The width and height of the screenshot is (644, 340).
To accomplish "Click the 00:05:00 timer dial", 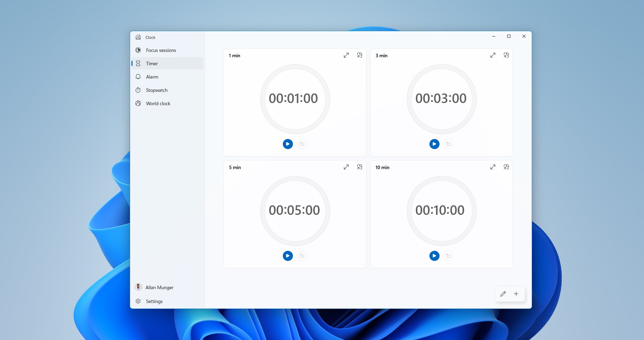I will [294, 210].
